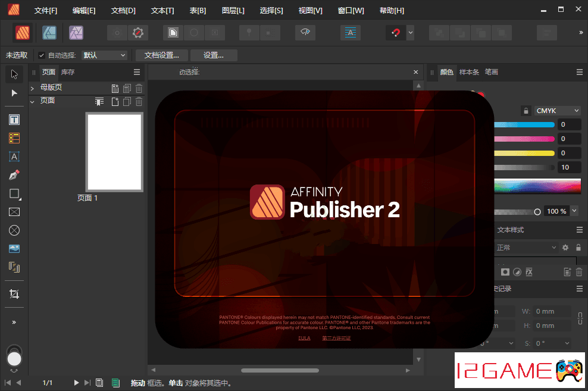Select the 页面 1 thumbnail
The width and height of the screenshot is (588, 391).
(114, 152)
